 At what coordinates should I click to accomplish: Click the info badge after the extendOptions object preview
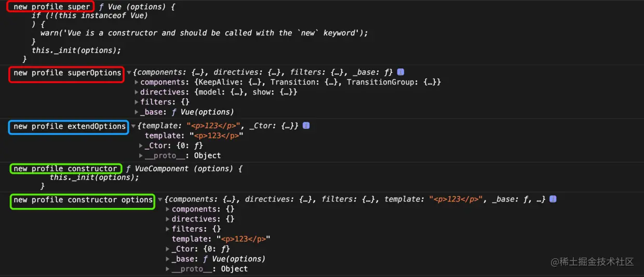point(306,126)
